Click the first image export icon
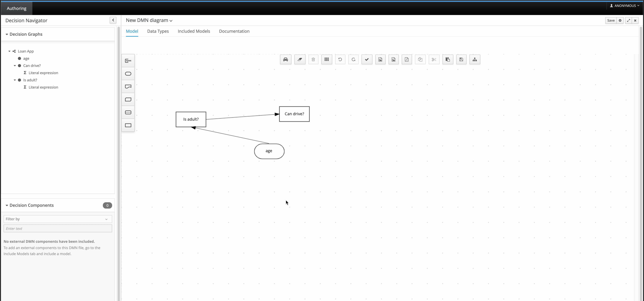644x301 pixels. pos(380,60)
